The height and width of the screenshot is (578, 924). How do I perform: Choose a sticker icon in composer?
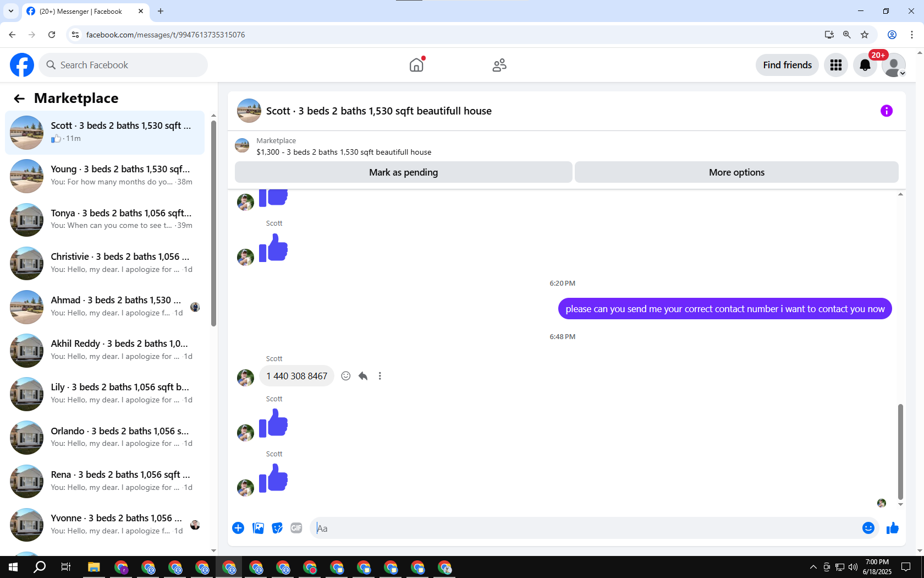pos(277,528)
